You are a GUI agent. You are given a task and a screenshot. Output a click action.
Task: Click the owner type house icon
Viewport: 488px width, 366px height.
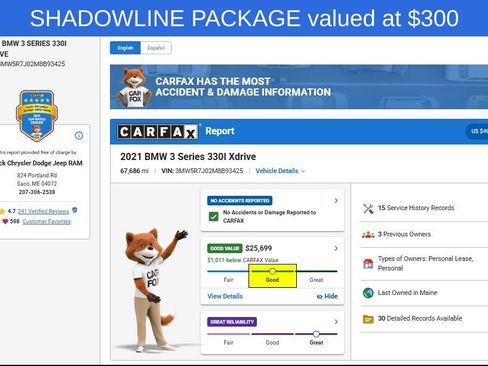pos(368,264)
